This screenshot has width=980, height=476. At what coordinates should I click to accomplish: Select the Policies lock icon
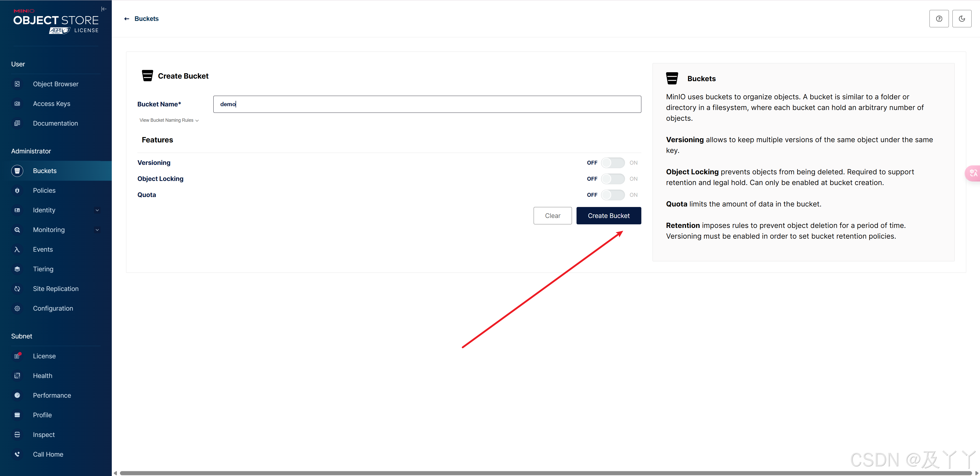click(18, 190)
